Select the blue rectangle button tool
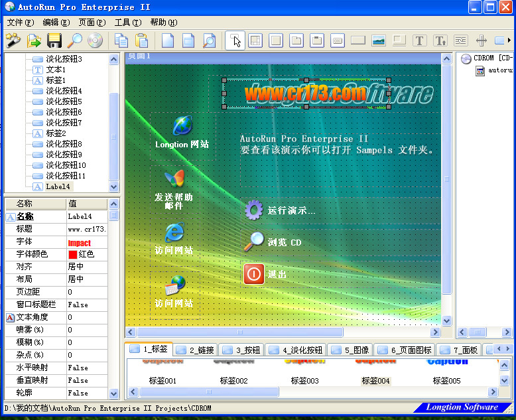 pyautogui.click(x=499, y=40)
